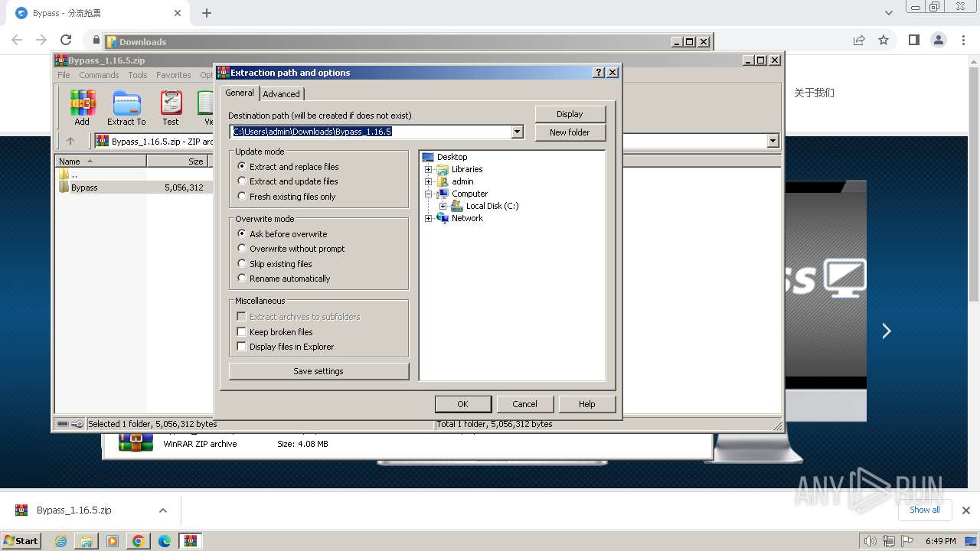
Task: Click the WinRAR Add toolbar icon
Action: pyautogui.click(x=82, y=107)
